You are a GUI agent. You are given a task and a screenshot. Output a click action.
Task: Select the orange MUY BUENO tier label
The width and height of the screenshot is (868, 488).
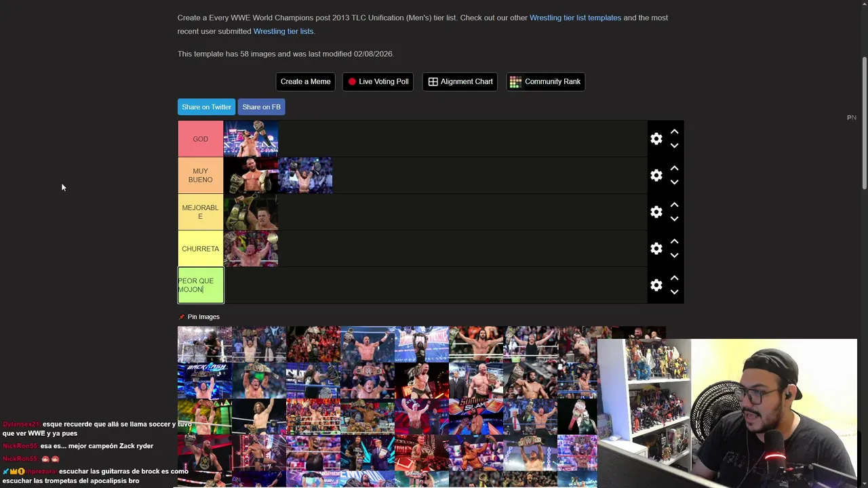click(x=200, y=176)
